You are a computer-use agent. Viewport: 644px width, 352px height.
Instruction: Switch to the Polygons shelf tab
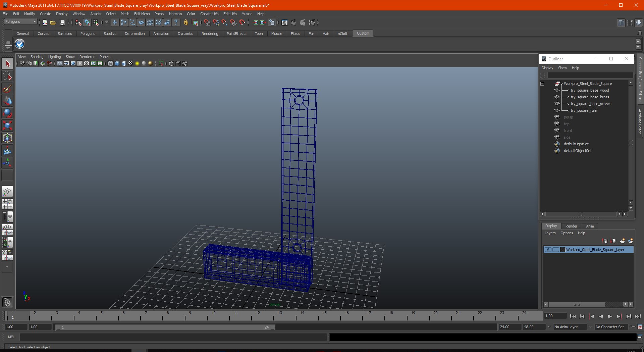(88, 34)
